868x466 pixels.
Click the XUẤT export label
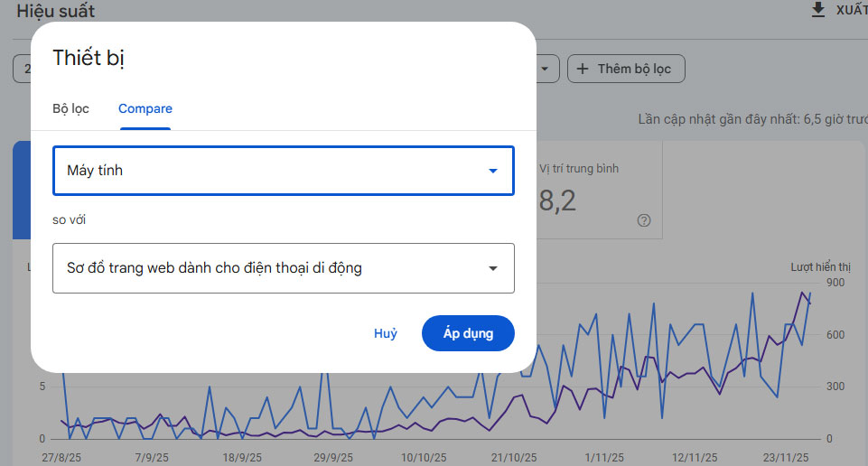pos(851,10)
